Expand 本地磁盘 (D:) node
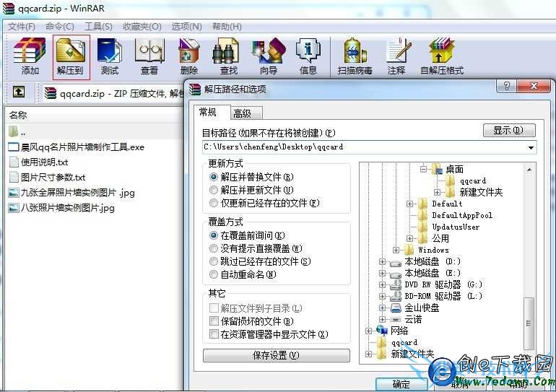Screen dimensions: 556x392 pos(382,261)
